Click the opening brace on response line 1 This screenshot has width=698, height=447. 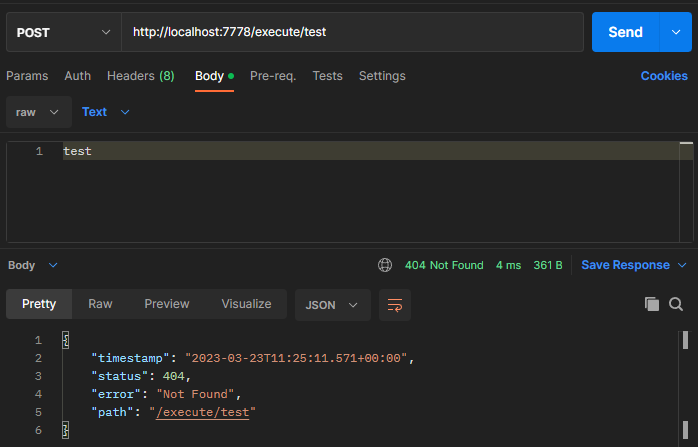65,341
